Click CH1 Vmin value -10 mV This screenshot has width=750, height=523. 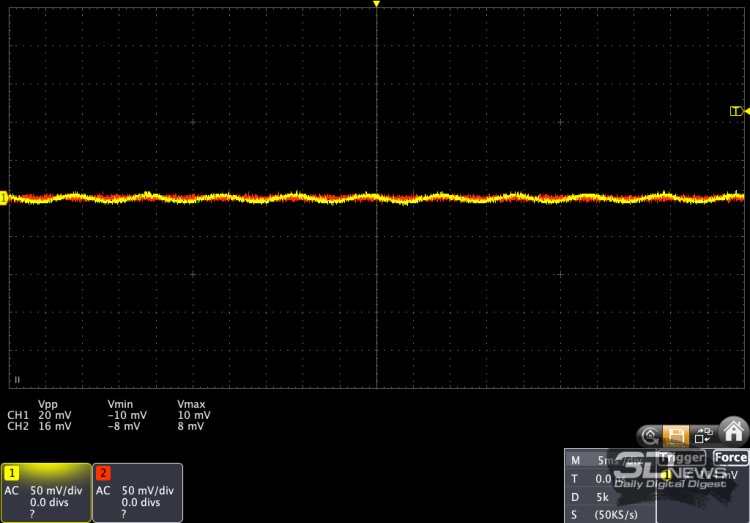tap(127, 415)
